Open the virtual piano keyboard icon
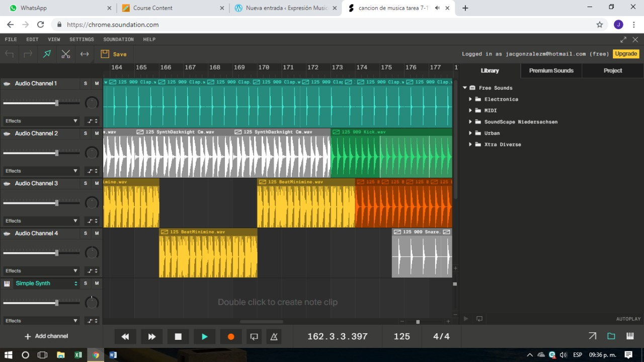The image size is (644, 362). point(630,336)
